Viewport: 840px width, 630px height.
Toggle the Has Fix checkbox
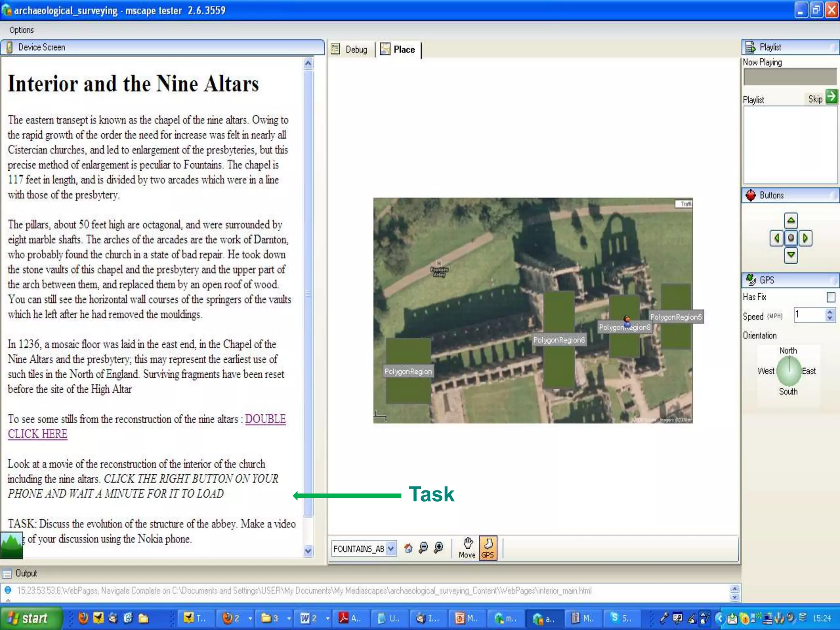click(x=831, y=297)
